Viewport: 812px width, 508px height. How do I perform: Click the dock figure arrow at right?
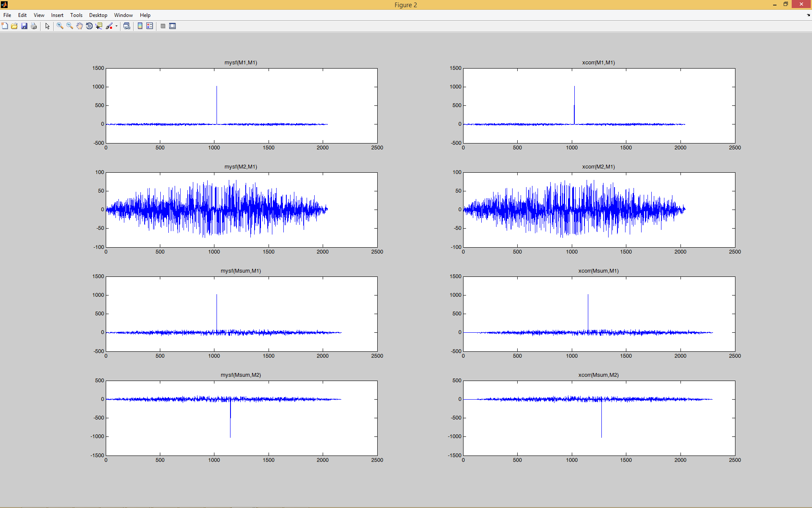coord(808,15)
